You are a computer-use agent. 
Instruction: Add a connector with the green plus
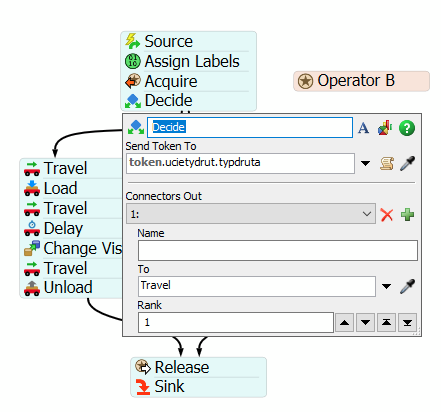tap(407, 215)
